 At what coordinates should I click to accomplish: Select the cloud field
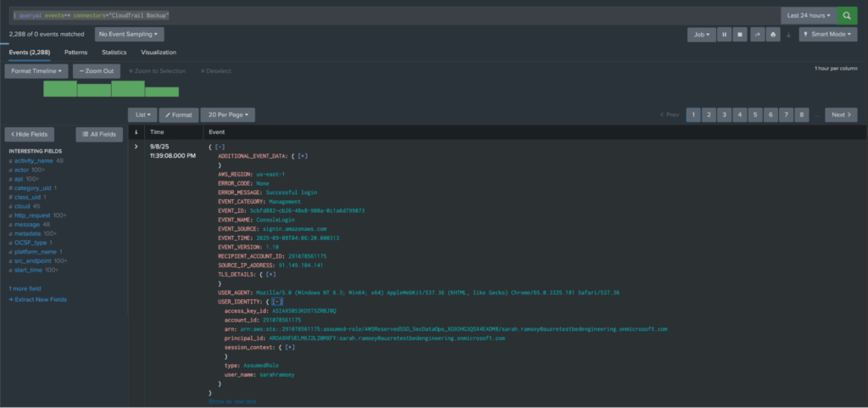pyautogui.click(x=22, y=206)
